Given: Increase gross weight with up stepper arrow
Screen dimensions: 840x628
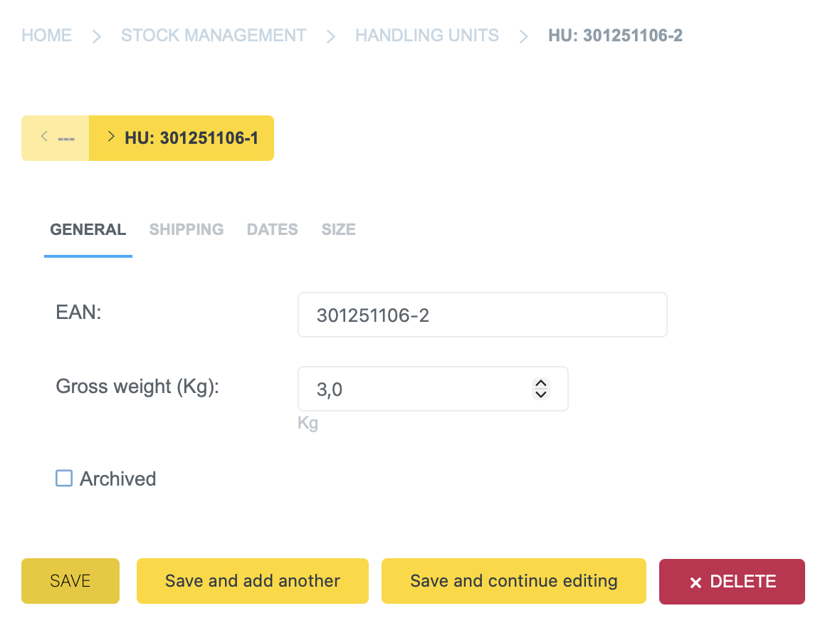Looking at the screenshot, I should (541, 383).
